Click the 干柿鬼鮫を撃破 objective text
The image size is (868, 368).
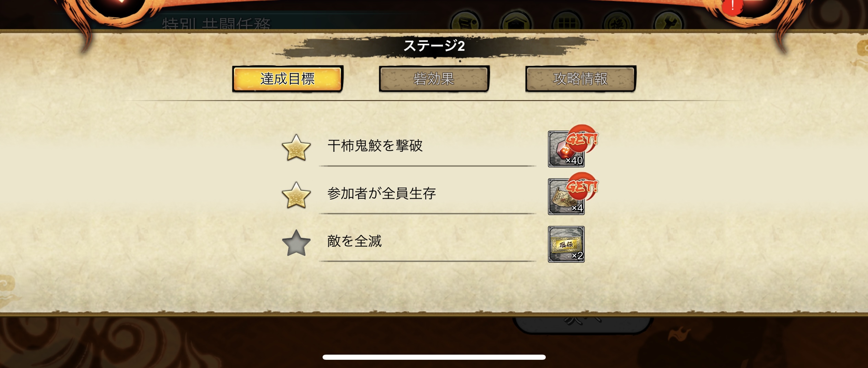375,146
